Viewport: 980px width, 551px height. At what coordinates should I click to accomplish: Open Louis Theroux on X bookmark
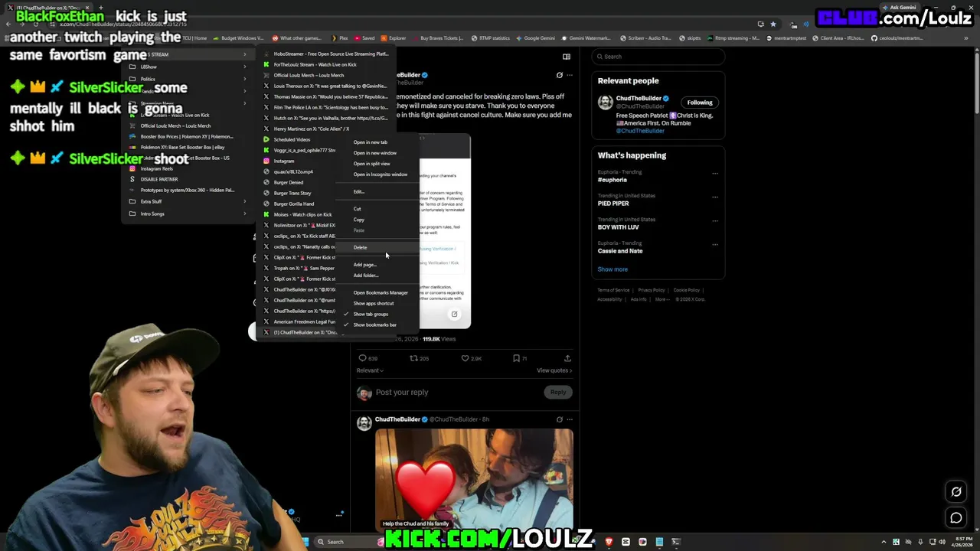pyautogui.click(x=326, y=86)
